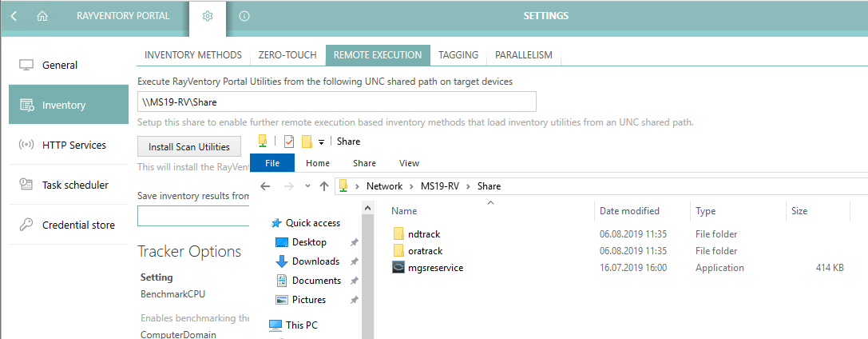Screen dimensions: 868x339
Task: Open Documents in navigation pane
Action: tap(317, 281)
